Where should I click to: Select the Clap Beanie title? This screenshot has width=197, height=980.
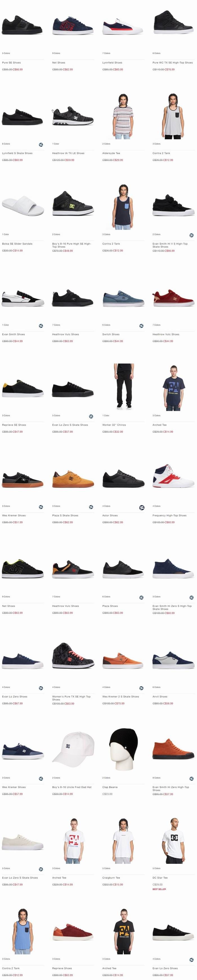pos(110,787)
